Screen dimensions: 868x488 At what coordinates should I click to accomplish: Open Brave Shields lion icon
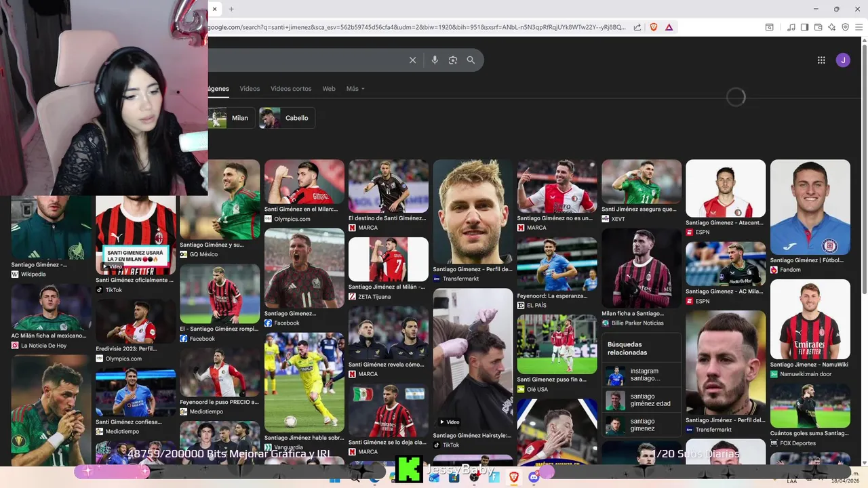point(654,27)
